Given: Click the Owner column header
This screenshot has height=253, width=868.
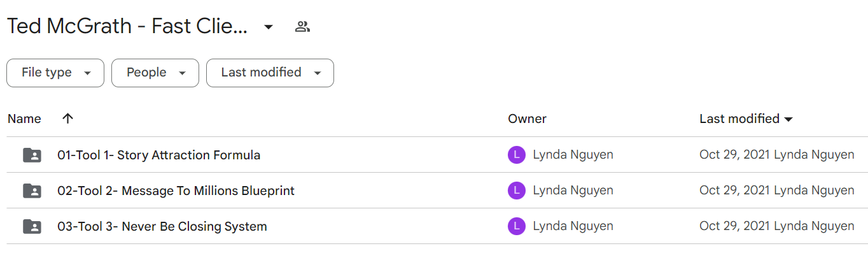Looking at the screenshot, I should click(x=527, y=119).
